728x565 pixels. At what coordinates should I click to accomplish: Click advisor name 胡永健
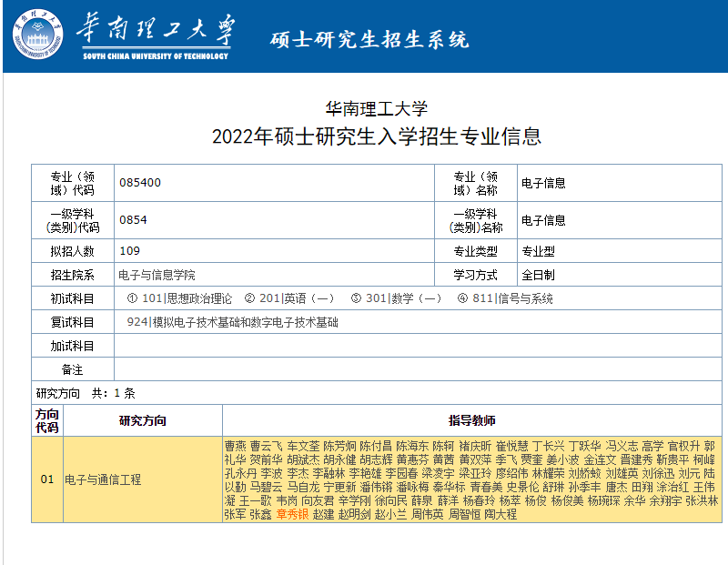339,459
